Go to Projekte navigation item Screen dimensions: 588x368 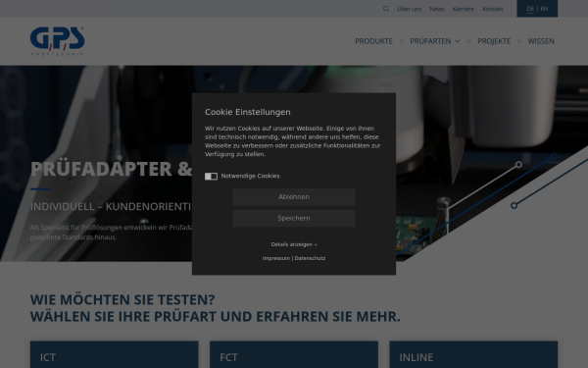(494, 41)
